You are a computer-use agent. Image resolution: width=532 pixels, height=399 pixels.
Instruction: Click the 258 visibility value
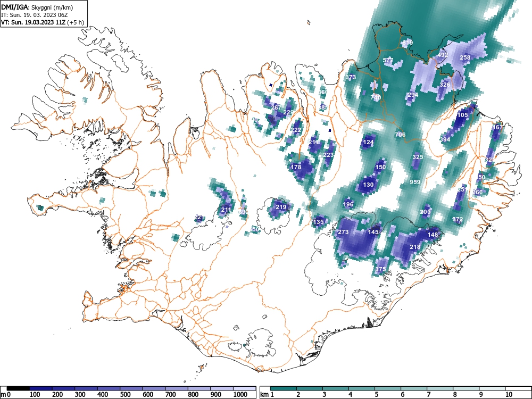(465, 57)
